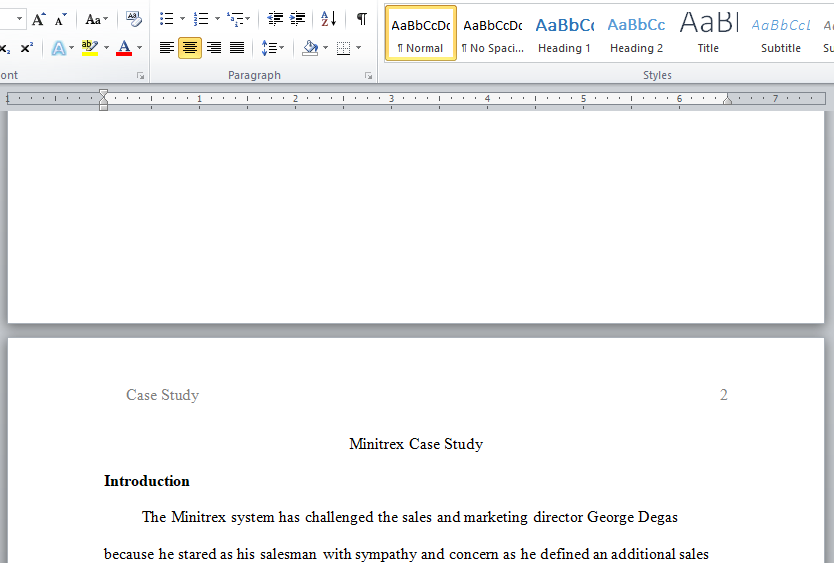
Task: Click the 'Paragraph' group label
Action: pyautogui.click(x=254, y=76)
